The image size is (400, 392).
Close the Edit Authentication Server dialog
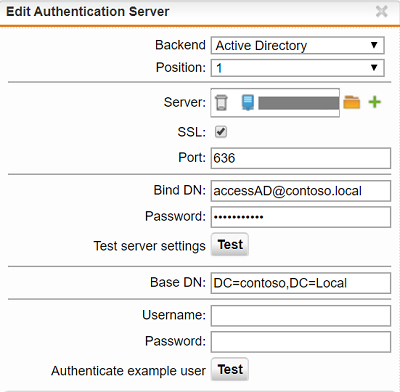[382, 11]
